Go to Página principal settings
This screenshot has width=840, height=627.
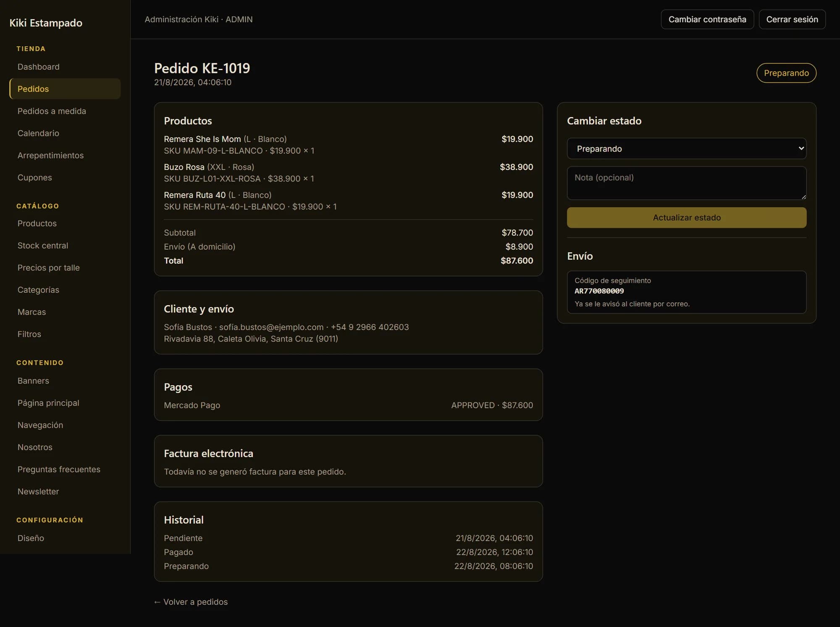65,403
